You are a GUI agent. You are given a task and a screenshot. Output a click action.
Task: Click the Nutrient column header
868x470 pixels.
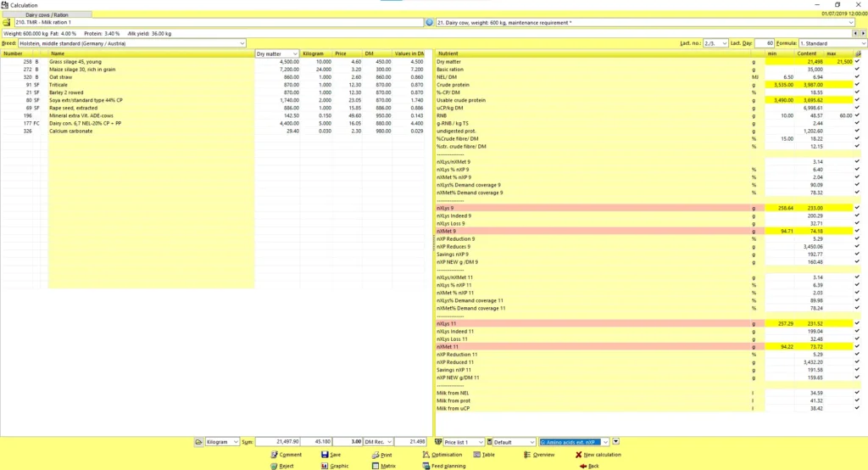pyautogui.click(x=593, y=53)
